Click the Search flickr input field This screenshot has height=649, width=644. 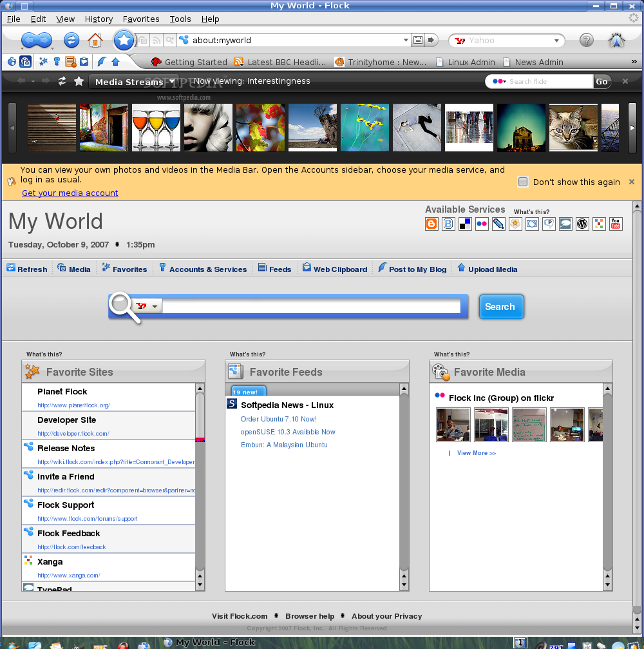click(x=550, y=82)
